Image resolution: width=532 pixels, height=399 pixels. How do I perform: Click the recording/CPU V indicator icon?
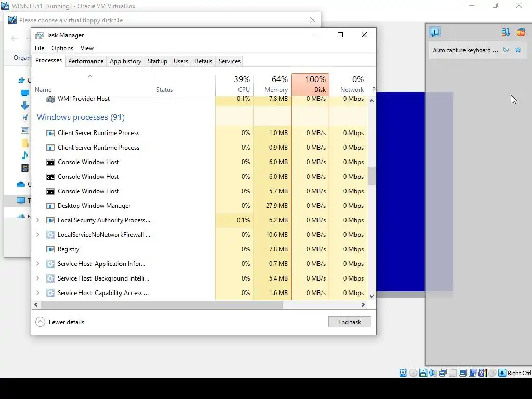point(483,373)
